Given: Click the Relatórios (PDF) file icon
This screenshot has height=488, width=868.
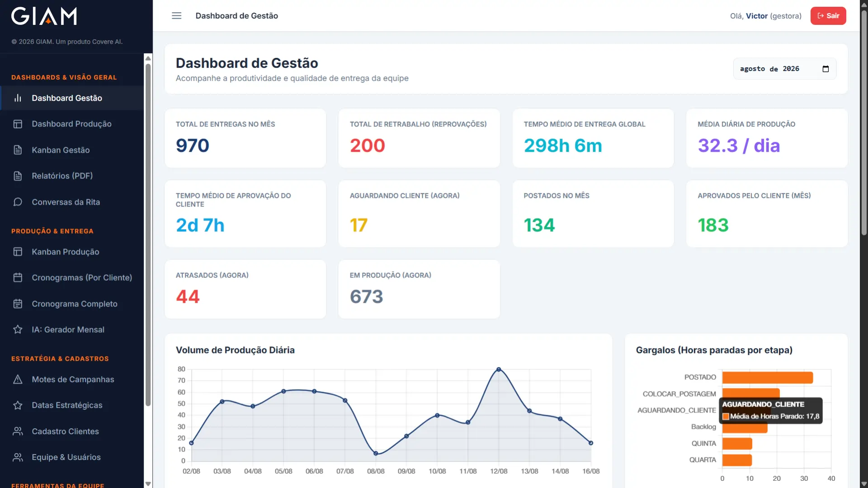Looking at the screenshot, I should click(18, 176).
